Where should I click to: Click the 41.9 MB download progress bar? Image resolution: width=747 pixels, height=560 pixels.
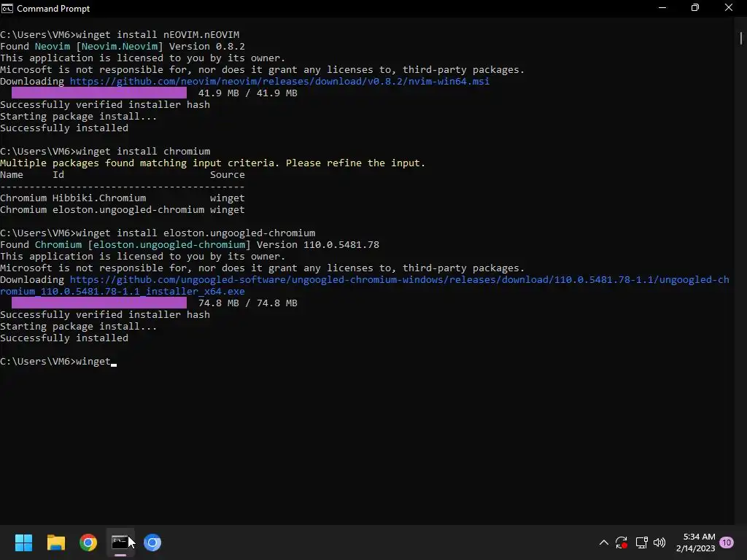(x=99, y=93)
